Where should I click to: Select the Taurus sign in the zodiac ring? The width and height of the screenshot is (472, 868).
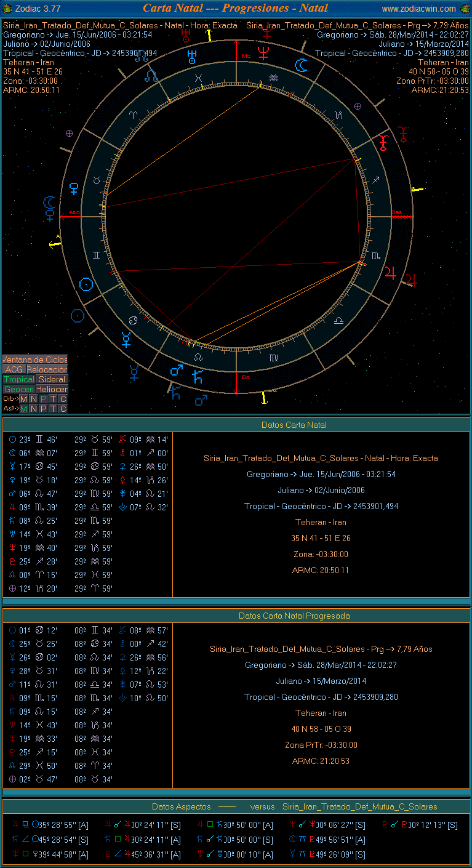tap(97, 180)
